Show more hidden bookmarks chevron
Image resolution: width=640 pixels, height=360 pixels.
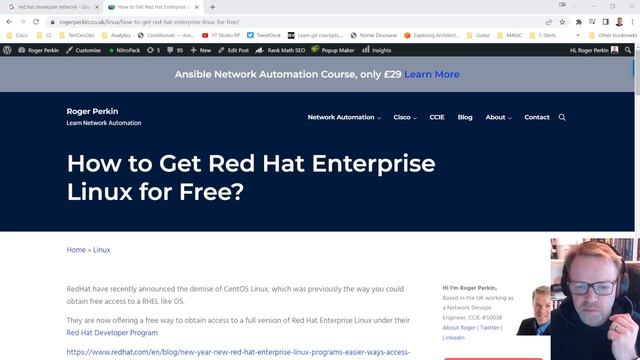point(578,36)
